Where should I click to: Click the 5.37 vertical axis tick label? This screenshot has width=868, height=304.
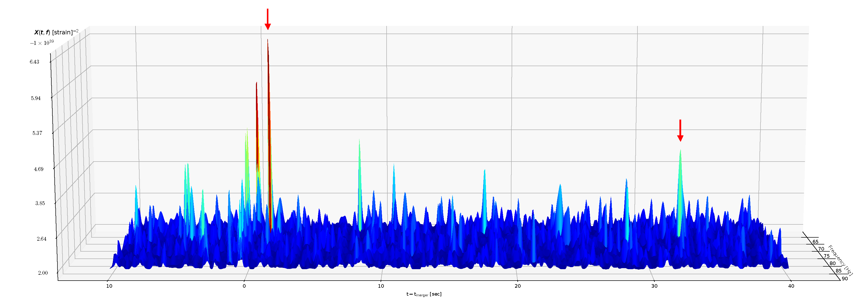click(x=37, y=133)
